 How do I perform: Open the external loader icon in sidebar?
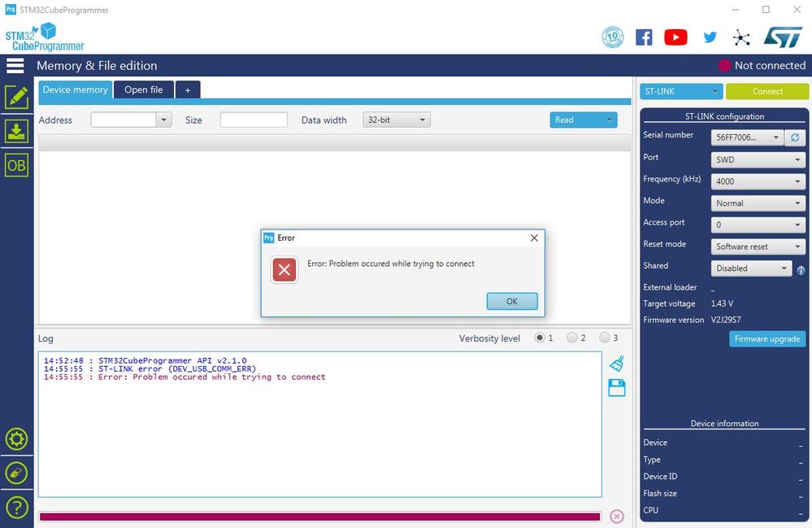pyautogui.click(x=16, y=473)
